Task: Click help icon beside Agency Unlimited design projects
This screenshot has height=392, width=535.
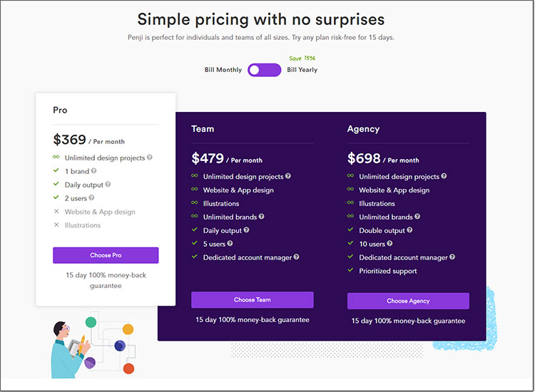Action: (444, 176)
